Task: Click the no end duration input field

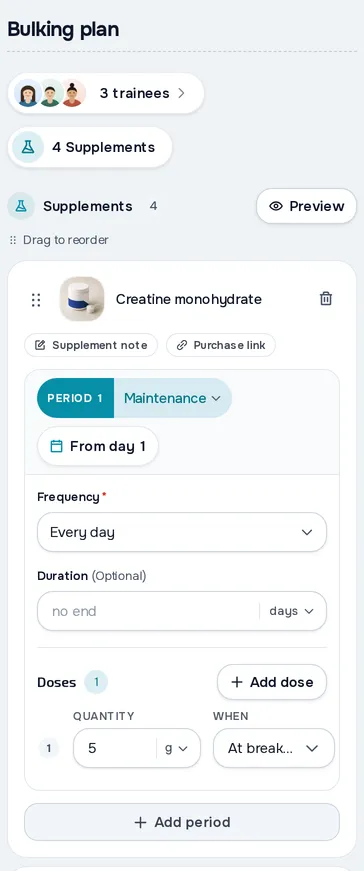Action: pos(148,611)
